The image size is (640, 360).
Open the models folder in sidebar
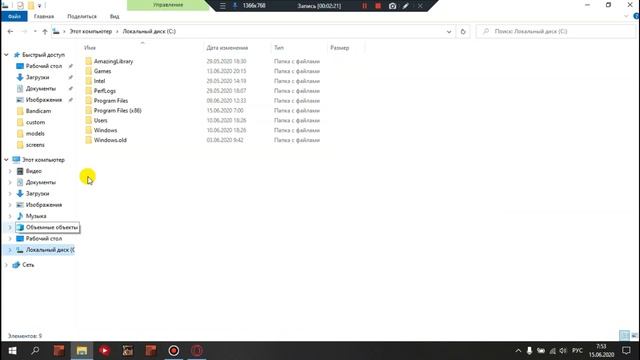(35, 133)
